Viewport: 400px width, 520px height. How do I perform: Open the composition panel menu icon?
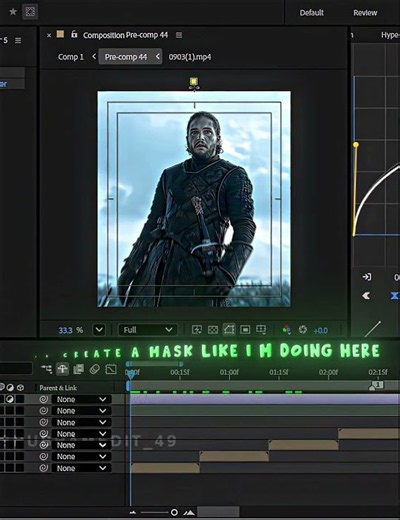click(179, 35)
